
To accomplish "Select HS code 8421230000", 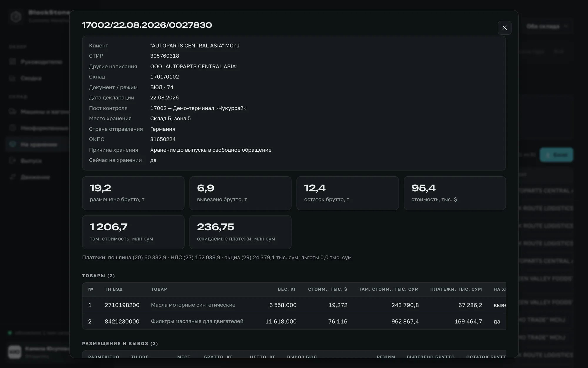I will tap(122, 321).
